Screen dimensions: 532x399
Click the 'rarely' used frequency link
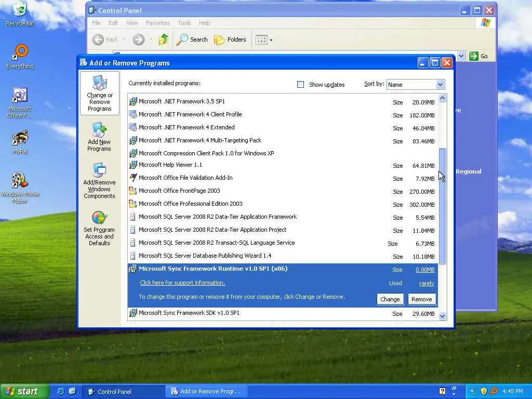pyautogui.click(x=427, y=283)
